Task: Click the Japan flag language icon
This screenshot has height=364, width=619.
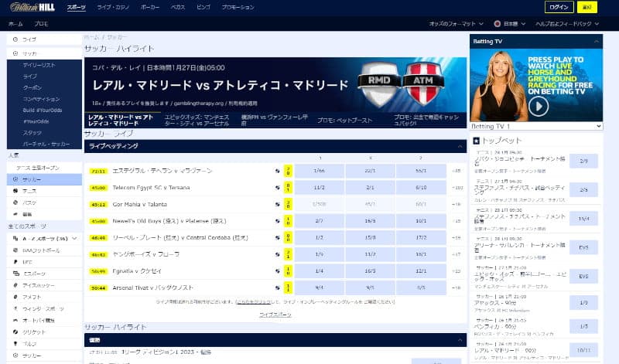Action: (497, 24)
